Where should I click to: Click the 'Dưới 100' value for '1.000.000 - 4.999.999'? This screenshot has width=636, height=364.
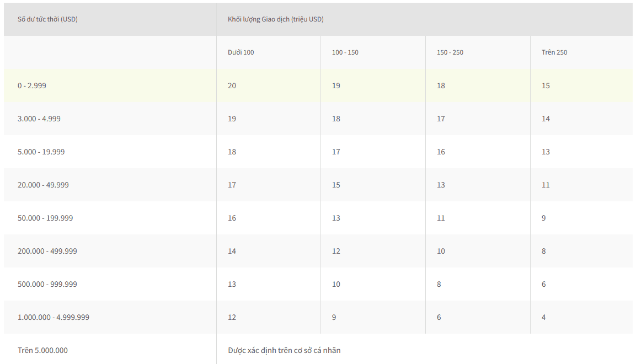(x=232, y=317)
